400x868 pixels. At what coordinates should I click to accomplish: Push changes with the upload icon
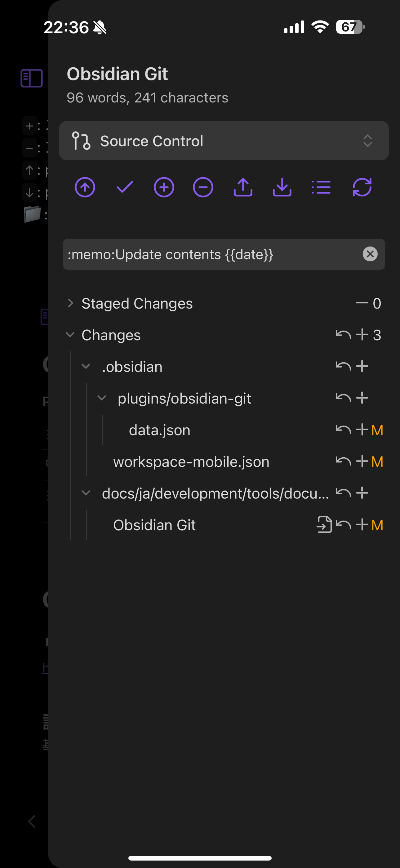243,187
